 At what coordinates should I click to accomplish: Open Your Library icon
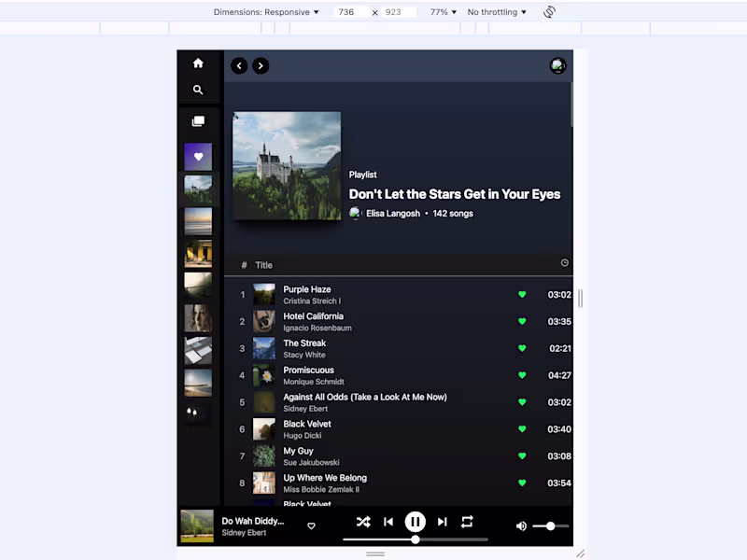[198, 121]
